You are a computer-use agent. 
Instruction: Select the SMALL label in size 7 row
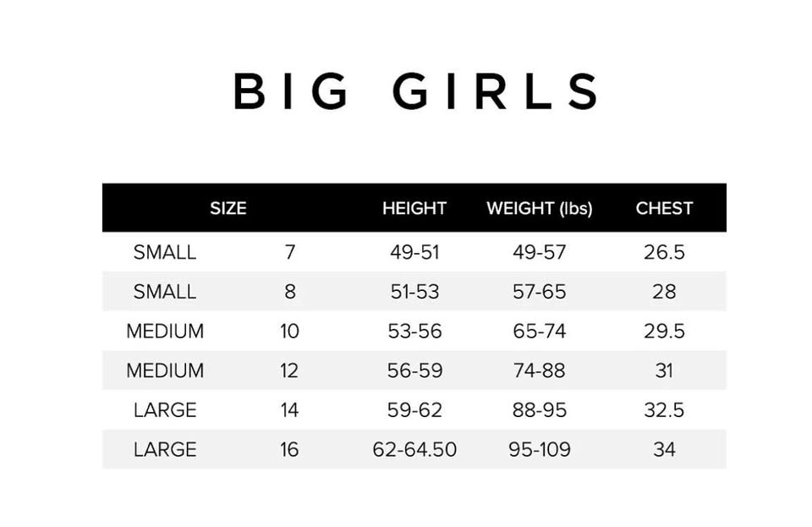click(164, 252)
